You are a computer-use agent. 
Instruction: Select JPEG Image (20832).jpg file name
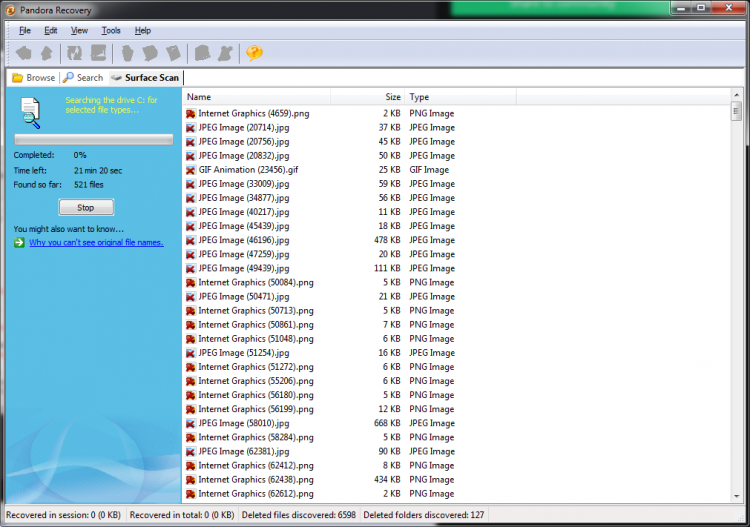pyautogui.click(x=244, y=156)
